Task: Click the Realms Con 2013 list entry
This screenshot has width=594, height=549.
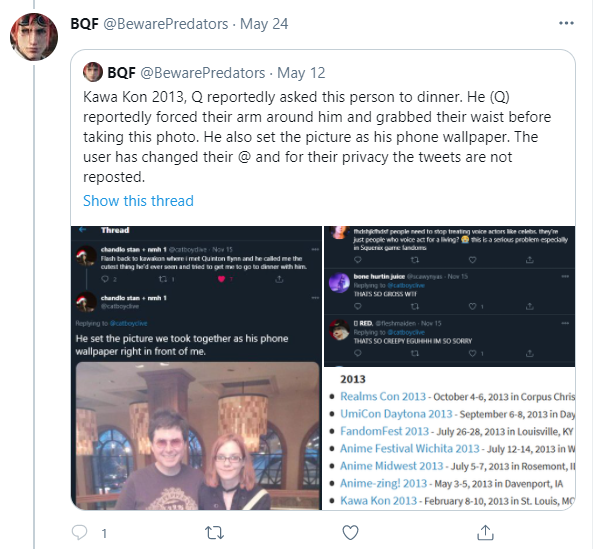Action: [383, 396]
